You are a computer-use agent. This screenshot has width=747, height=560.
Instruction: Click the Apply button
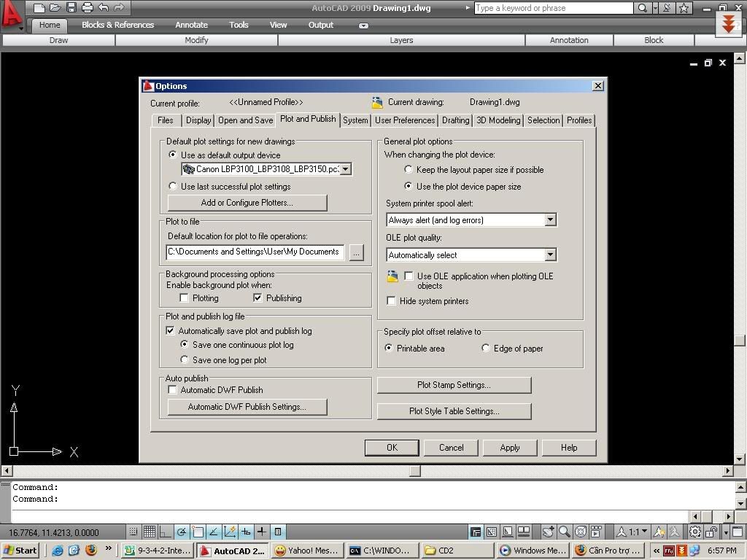click(510, 448)
